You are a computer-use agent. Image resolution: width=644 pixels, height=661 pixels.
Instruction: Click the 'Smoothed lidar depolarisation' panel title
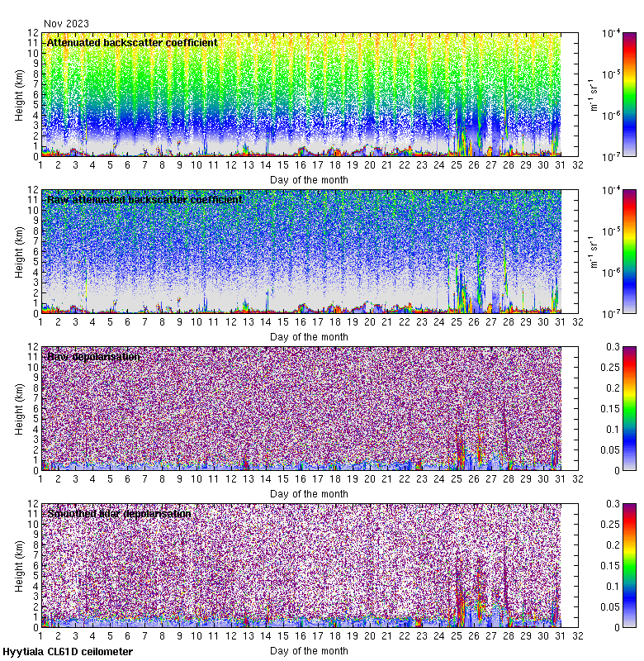119,513
